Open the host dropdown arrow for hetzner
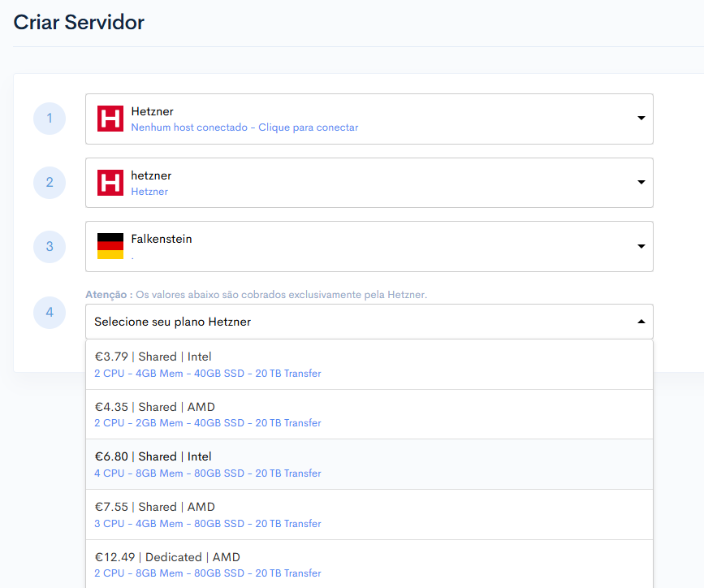 click(x=641, y=182)
